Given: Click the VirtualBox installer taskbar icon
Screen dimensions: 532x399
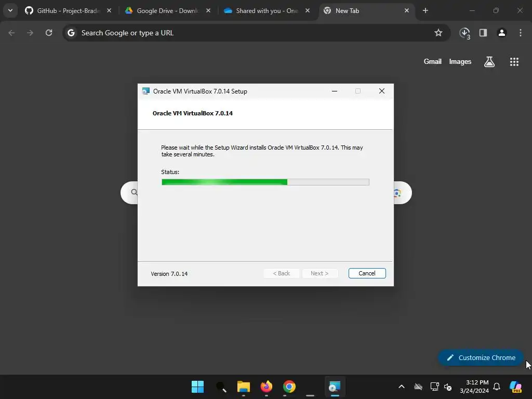Looking at the screenshot, I should [x=335, y=387].
